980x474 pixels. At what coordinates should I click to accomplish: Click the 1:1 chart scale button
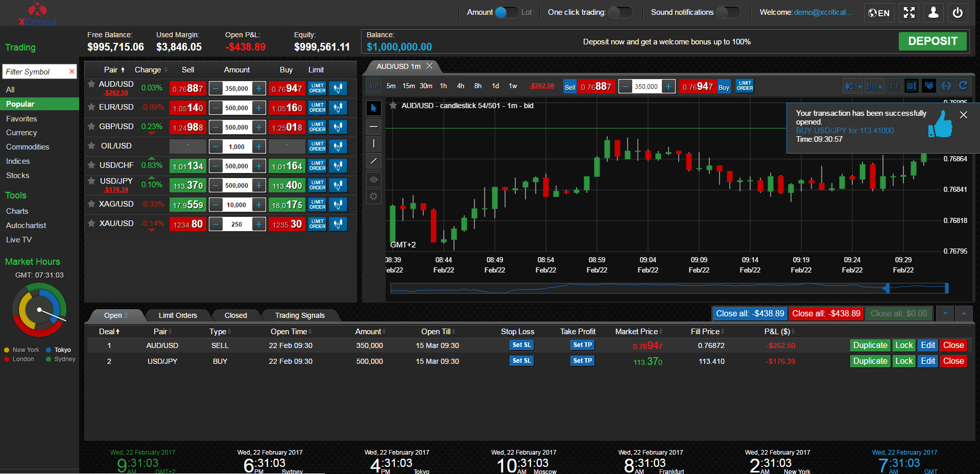point(894,86)
